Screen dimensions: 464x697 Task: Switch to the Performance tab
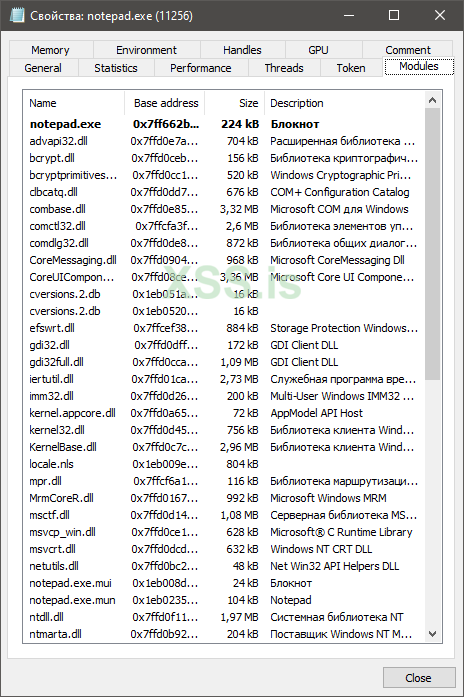tap(201, 68)
